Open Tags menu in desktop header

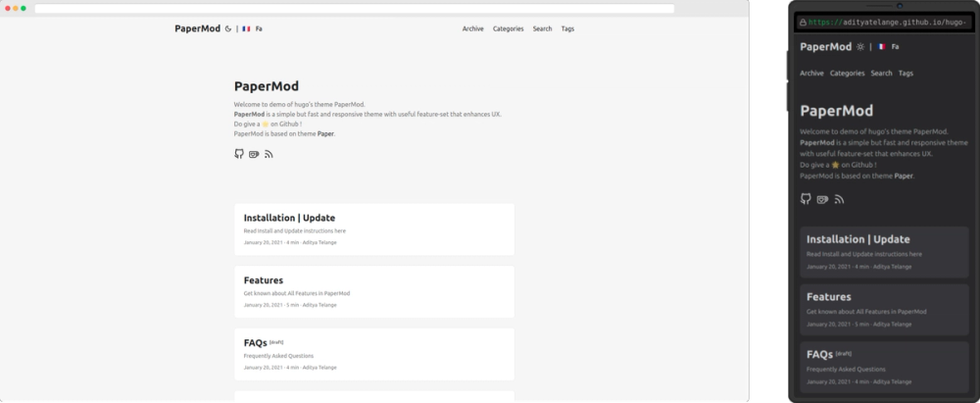(x=567, y=28)
